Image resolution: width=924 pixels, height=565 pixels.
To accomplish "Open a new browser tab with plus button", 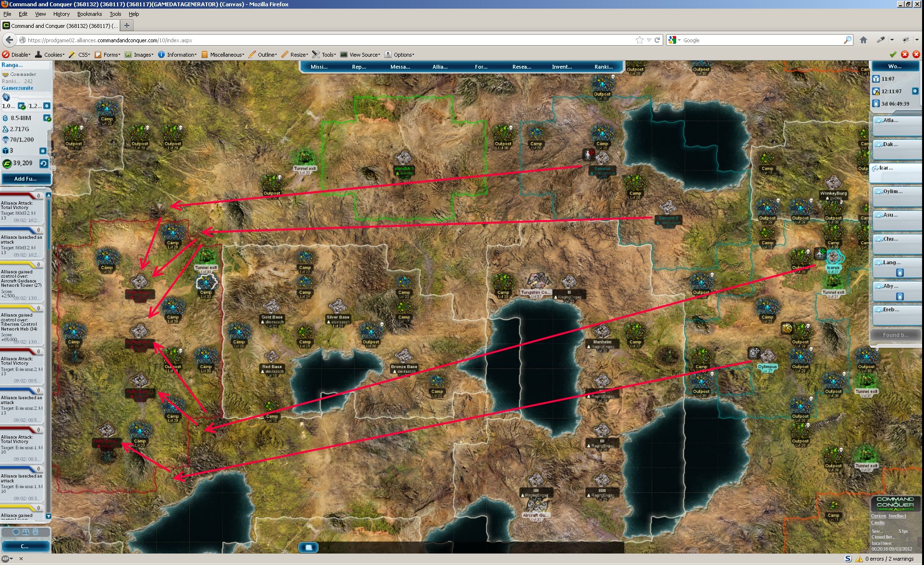I will (x=127, y=25).
